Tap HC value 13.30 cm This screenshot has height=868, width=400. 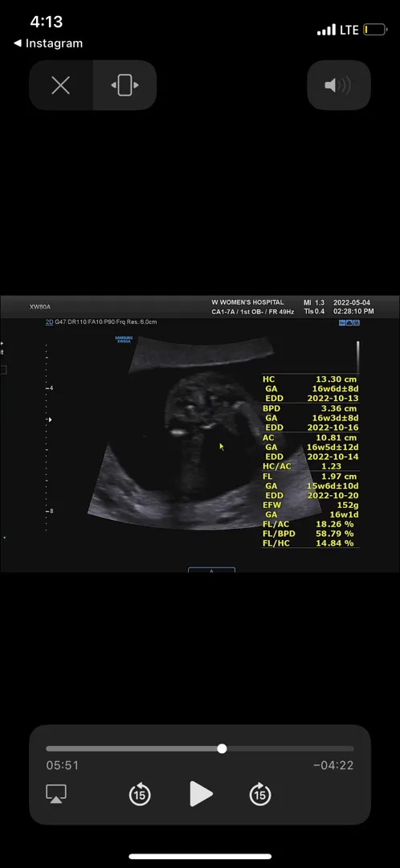(x=336, y=379)
